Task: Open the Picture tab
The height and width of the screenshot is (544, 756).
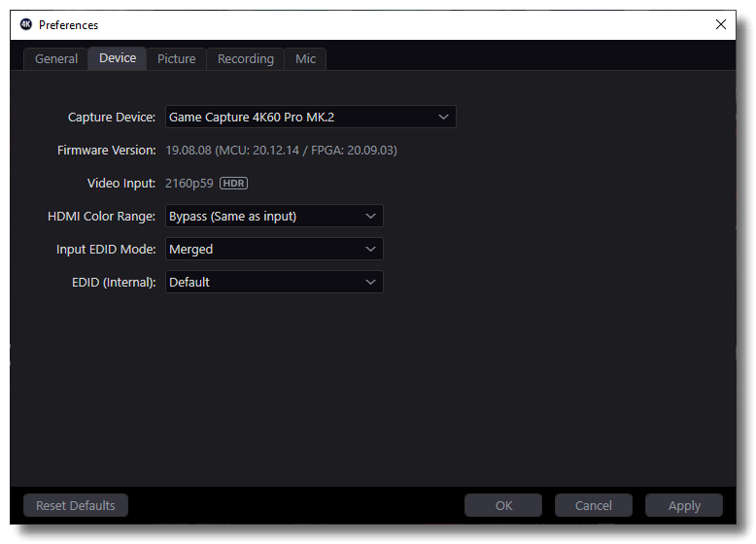Action: (177, 58)
